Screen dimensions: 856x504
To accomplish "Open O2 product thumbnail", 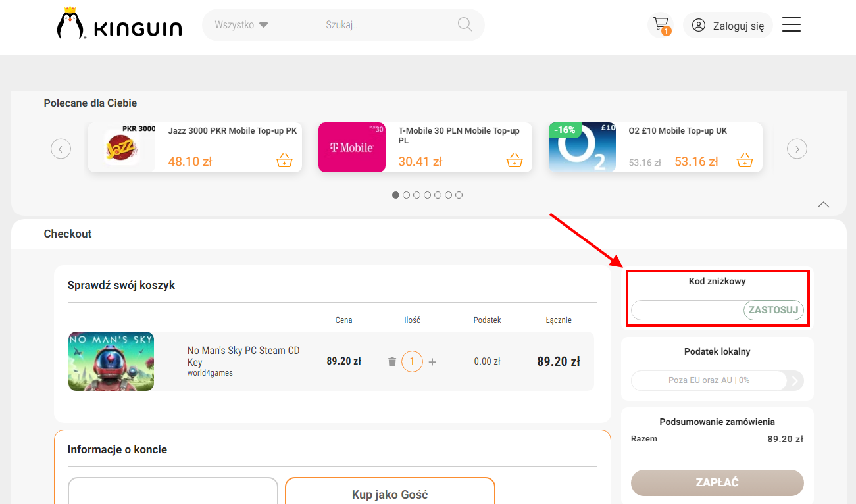I will pos(582,147).
